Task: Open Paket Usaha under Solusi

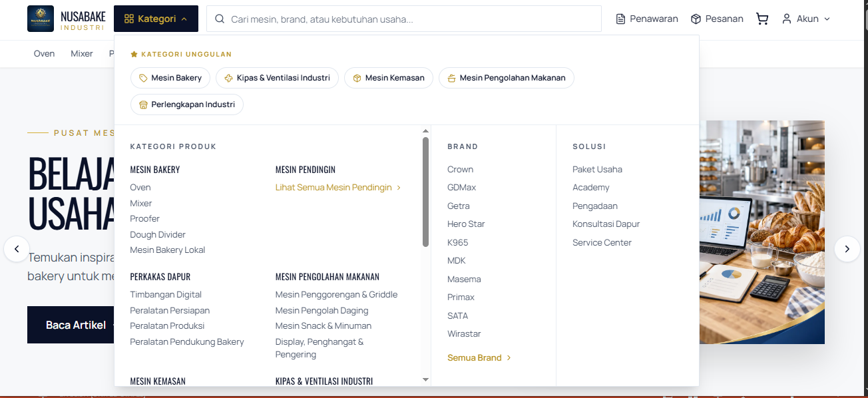Action: tap(597, 169)
